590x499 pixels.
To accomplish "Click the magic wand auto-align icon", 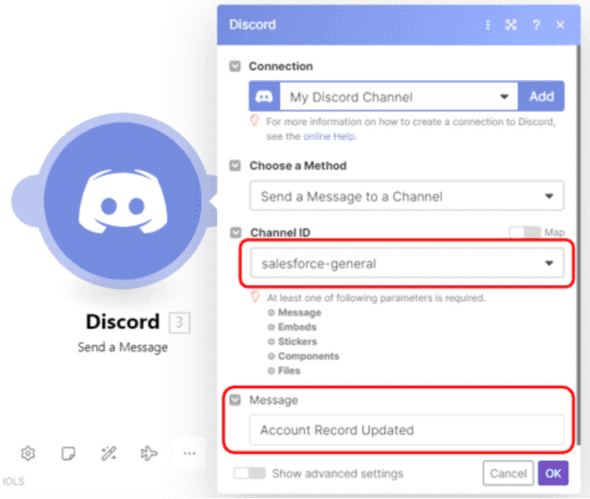I will coord(109,453).
